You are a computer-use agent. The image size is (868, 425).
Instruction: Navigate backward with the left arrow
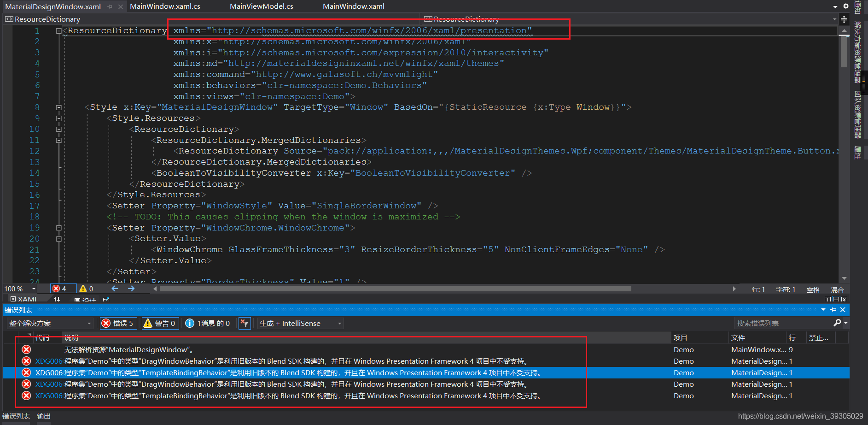pyautogui.click(x=115, y=289)
